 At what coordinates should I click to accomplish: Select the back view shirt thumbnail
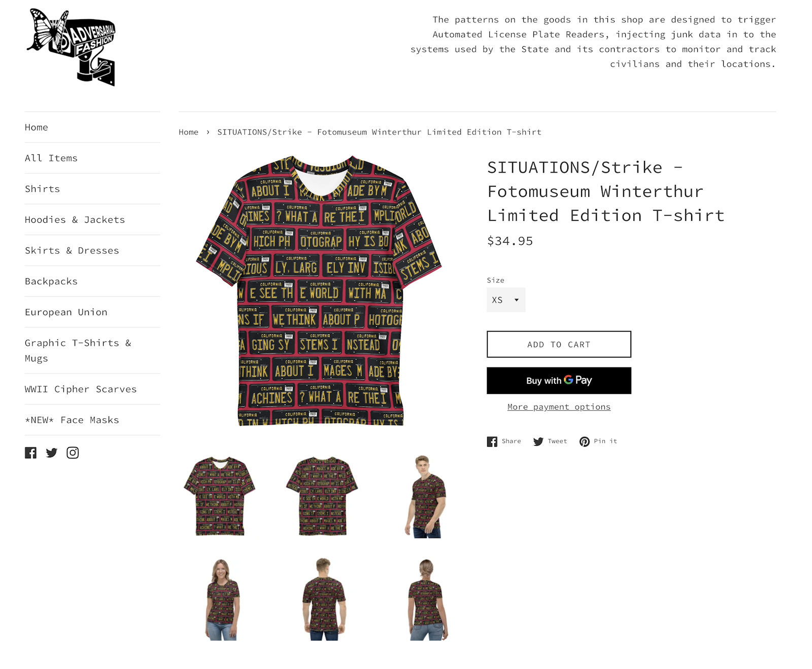(x=322, y=496)
